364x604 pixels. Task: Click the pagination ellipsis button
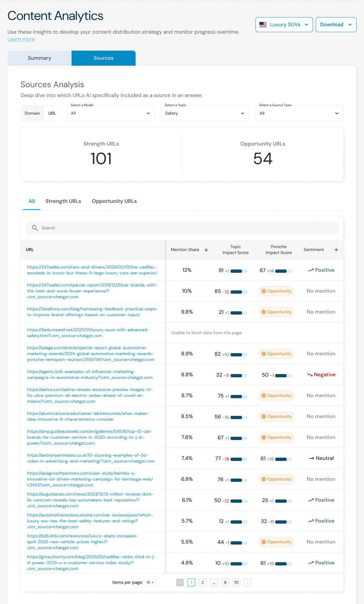click(x=214, y=582)
